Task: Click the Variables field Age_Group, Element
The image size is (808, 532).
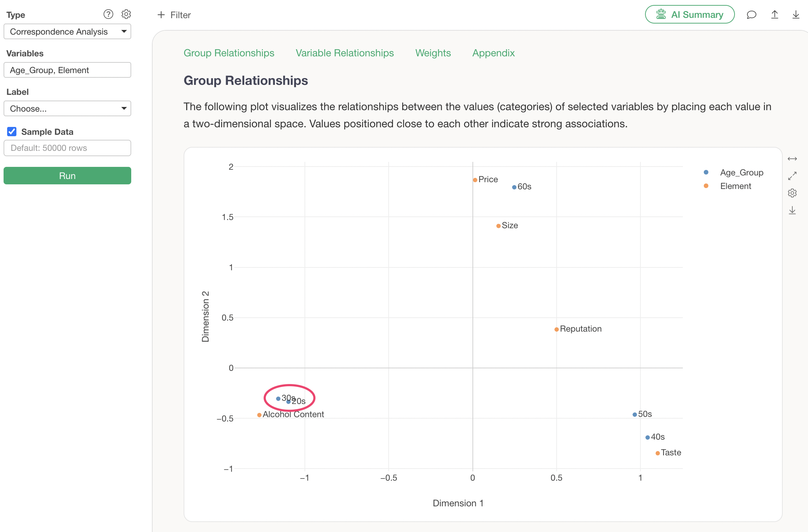Action: 67,70
